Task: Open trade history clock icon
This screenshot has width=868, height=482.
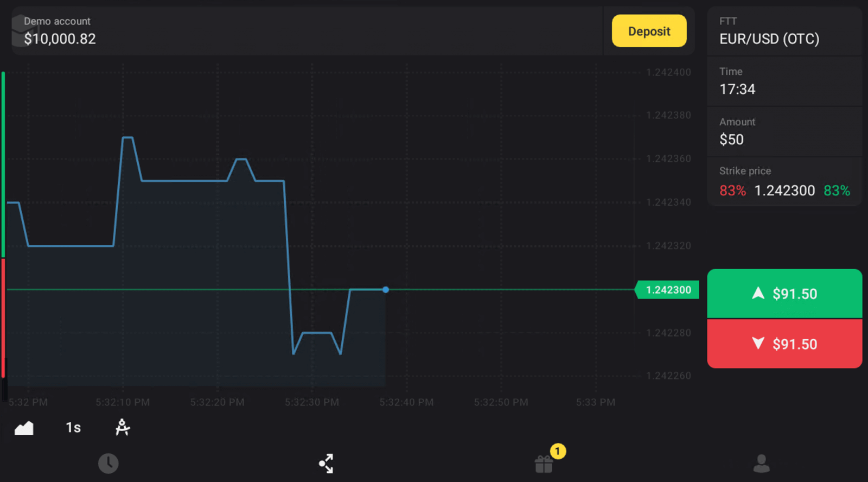Action: coord(108,464)
